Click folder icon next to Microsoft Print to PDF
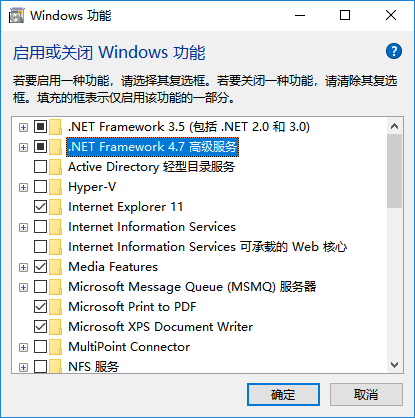The image size is (415, 418). coord(56,307)
